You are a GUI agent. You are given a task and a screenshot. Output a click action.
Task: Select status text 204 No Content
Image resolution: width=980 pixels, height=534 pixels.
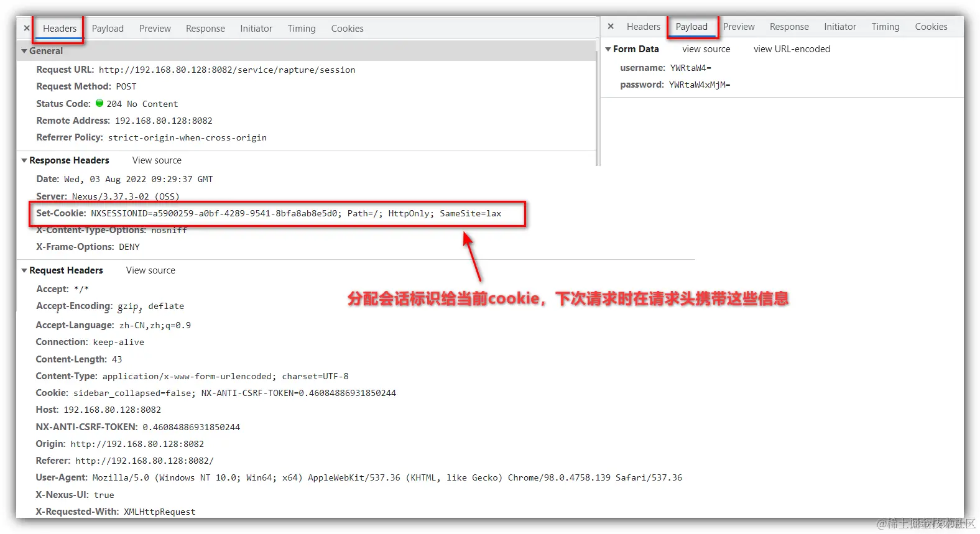tap(142, 104)
